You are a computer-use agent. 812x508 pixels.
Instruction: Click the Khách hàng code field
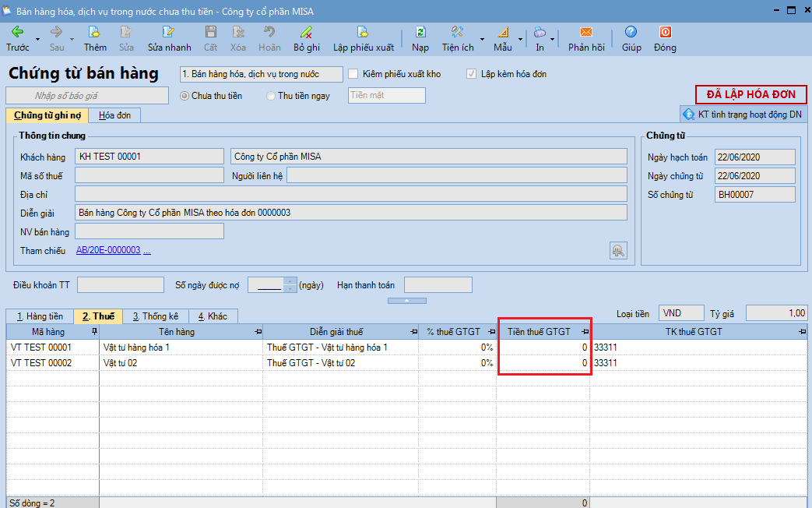click(x=149, y=157)
